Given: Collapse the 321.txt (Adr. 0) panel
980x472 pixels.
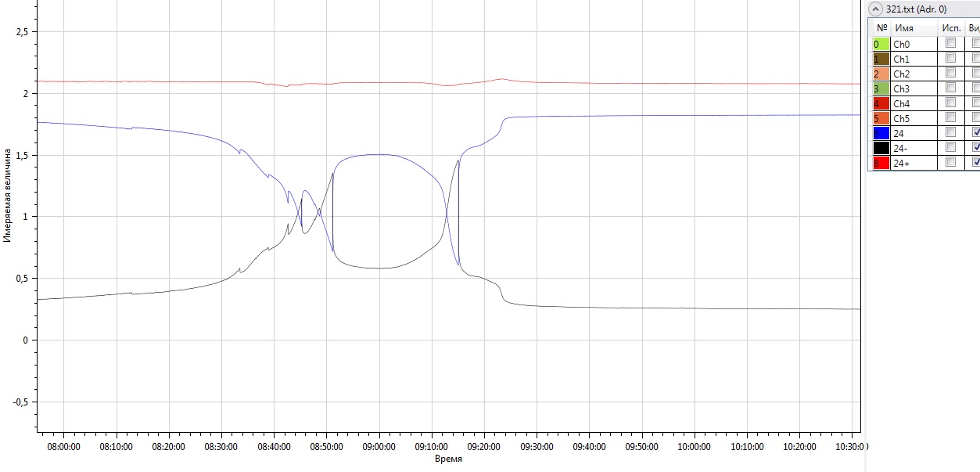Looking at the screenshot, I should (x=876, y=9).
